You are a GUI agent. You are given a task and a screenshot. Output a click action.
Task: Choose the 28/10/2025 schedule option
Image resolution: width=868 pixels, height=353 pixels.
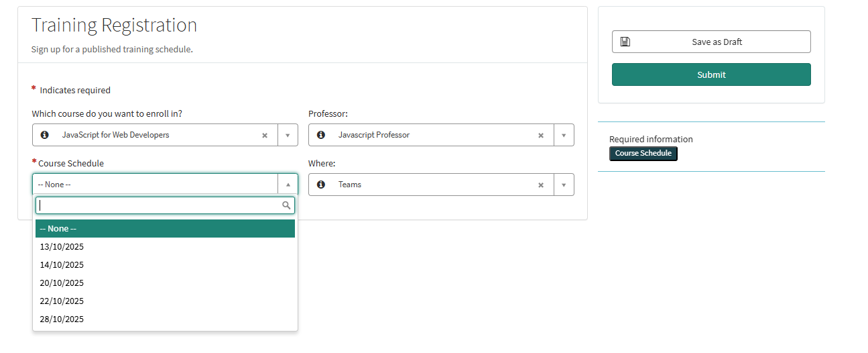point(62,319)
